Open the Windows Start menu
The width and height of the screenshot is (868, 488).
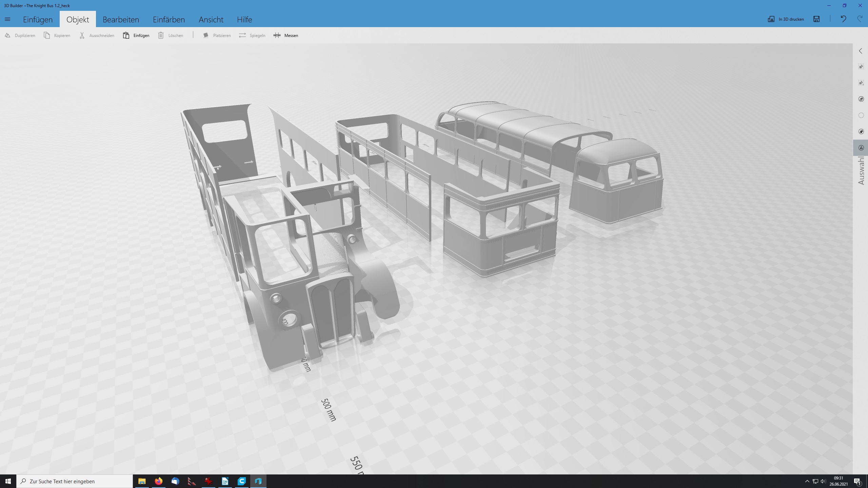pos(8,481)
